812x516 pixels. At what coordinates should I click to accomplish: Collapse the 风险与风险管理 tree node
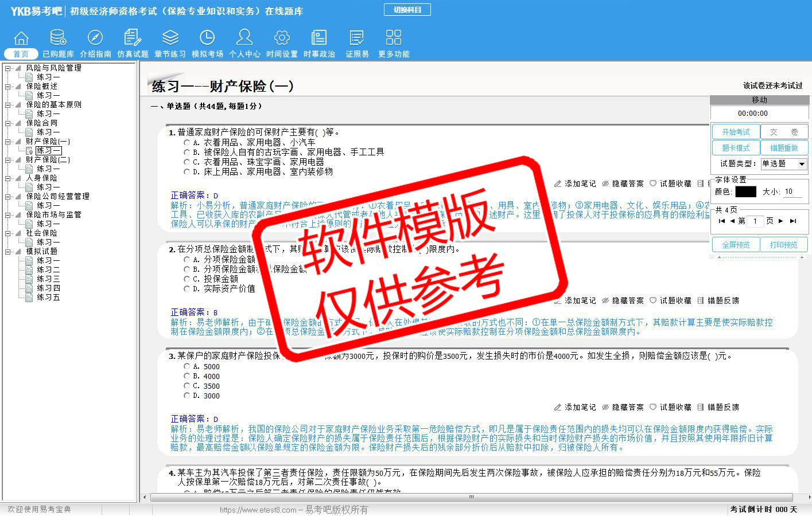(x=8, y=68)
